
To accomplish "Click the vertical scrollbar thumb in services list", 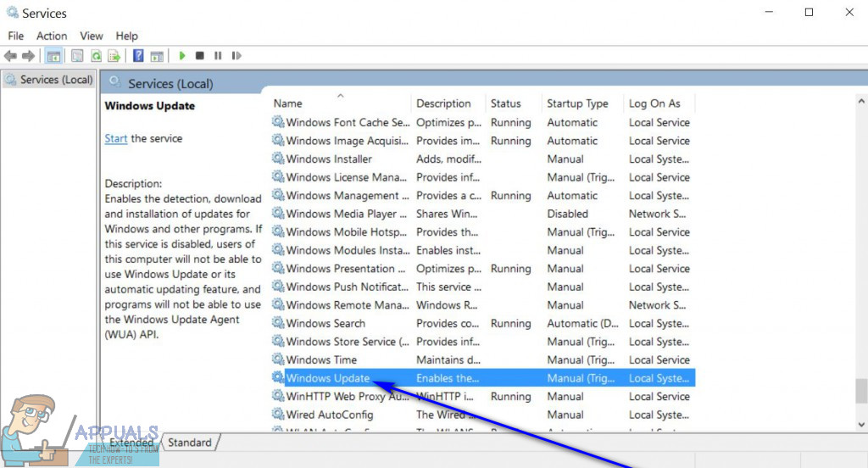I will pos(861,390).
